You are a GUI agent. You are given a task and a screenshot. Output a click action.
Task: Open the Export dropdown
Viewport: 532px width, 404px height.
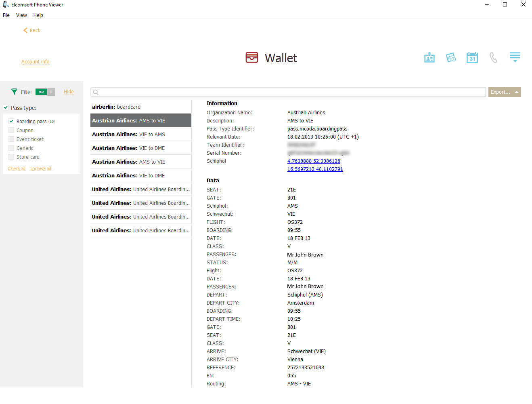(x=504, y=92)
